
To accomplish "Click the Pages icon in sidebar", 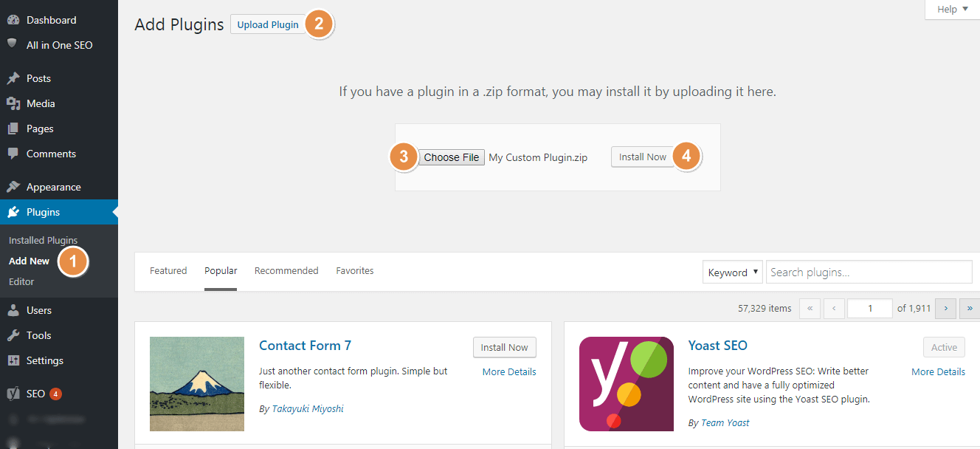I will pos(13,128).
